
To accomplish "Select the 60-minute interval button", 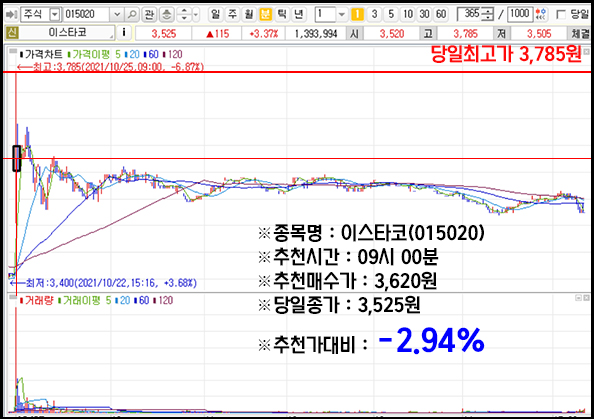I will coord(441,14).
